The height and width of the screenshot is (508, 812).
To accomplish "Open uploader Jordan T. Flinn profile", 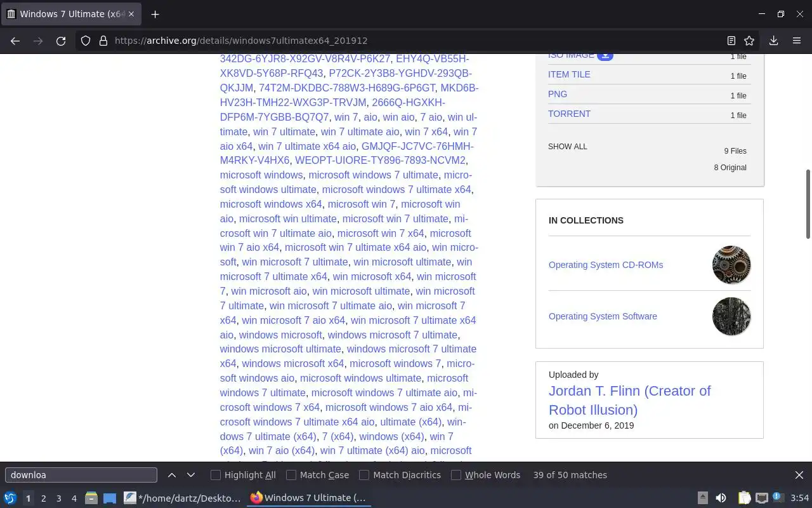I will click(630, 400).
